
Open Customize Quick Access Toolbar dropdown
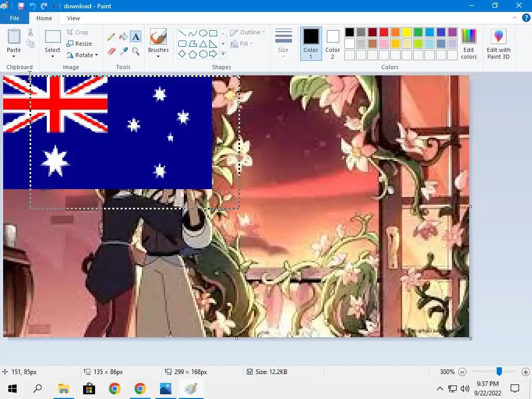54,6
